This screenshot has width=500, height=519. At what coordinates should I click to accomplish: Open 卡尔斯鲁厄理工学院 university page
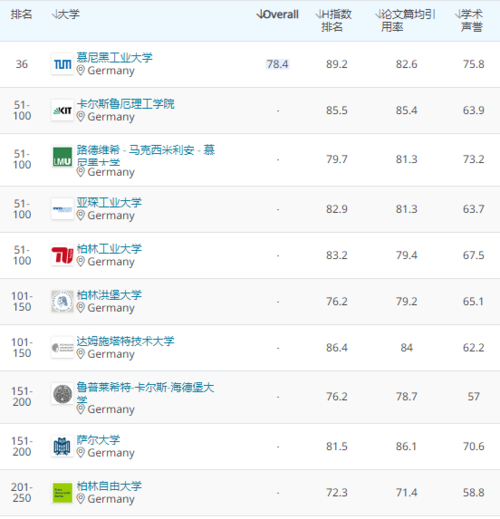tap(125, 104)
